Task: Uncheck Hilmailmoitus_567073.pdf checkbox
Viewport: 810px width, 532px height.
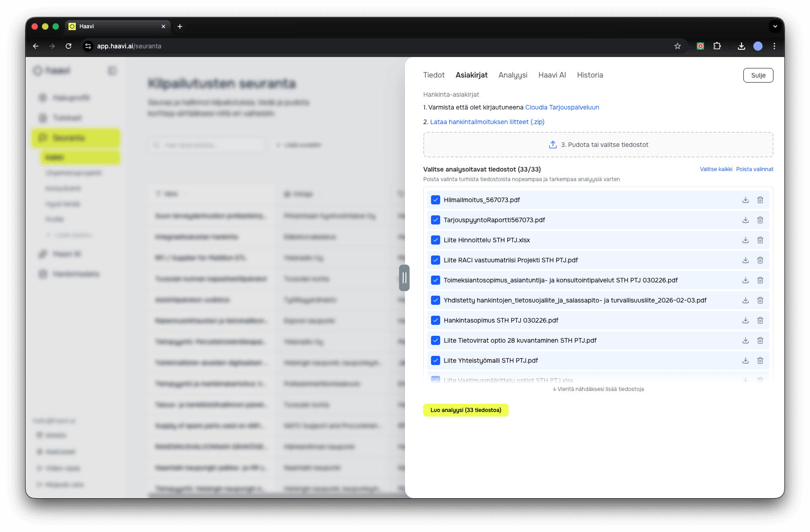Action: (x=436, y=200)
